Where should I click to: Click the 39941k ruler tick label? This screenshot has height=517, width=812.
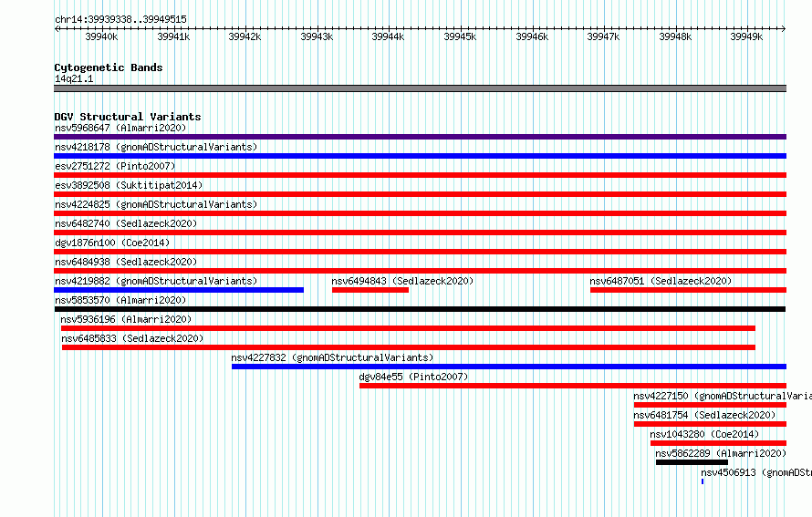(x=173, y=36)
